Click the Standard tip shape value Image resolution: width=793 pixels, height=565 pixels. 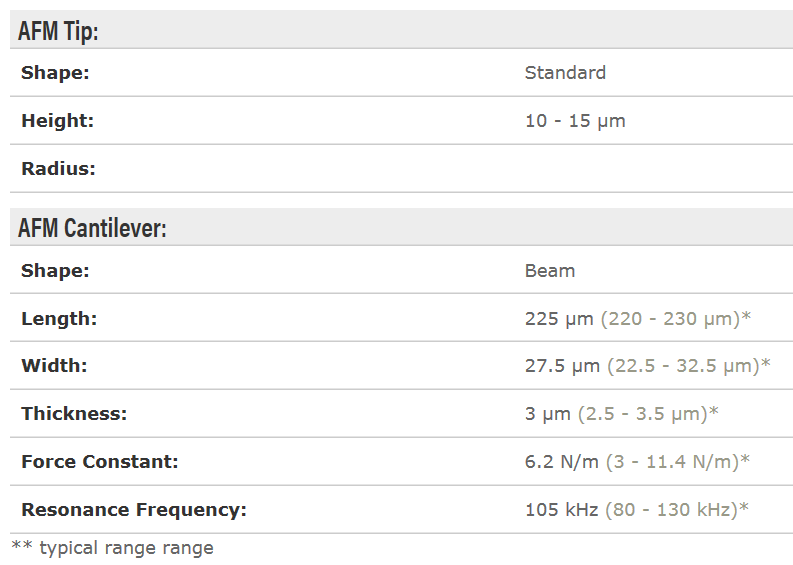(565, 73)
